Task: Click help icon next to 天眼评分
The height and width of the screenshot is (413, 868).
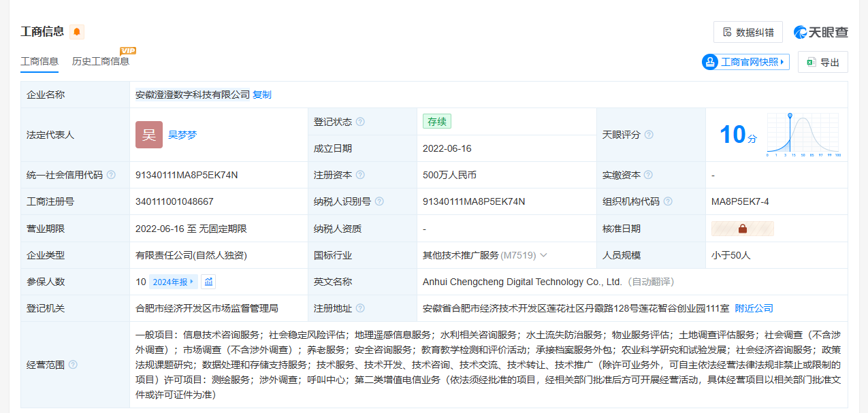Action: (649, 135)
